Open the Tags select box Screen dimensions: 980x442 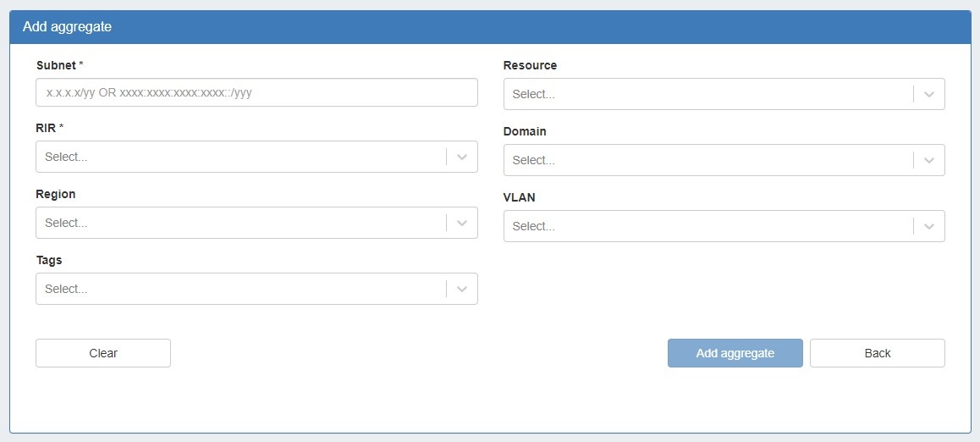(x=241, y=289)
